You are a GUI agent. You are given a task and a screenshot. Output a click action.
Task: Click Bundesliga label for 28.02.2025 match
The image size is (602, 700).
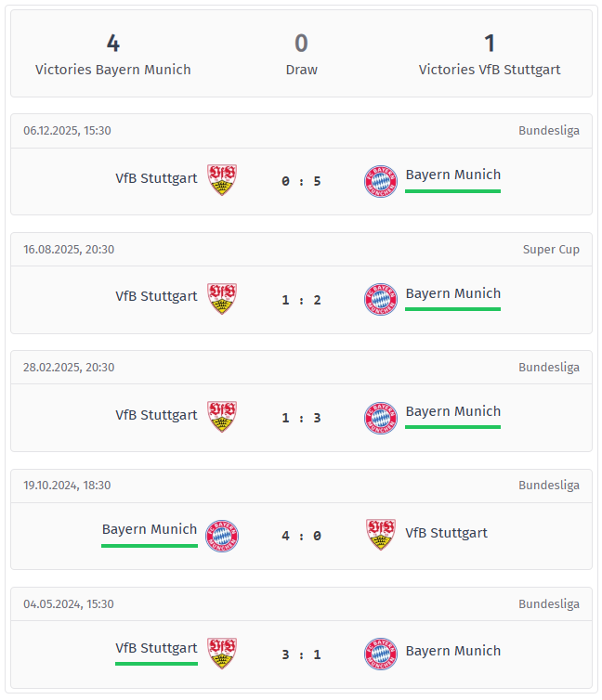548,367
